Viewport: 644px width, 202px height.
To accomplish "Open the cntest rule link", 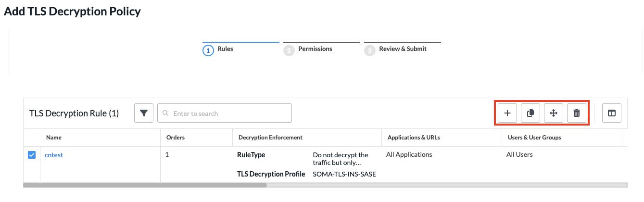I will pyautogui.click(x=54, y=155).
